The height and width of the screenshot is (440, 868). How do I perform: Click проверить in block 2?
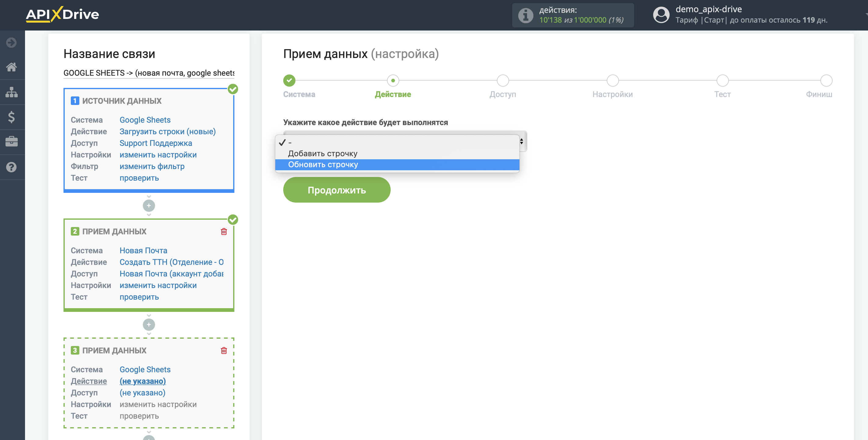click(139, 297)
